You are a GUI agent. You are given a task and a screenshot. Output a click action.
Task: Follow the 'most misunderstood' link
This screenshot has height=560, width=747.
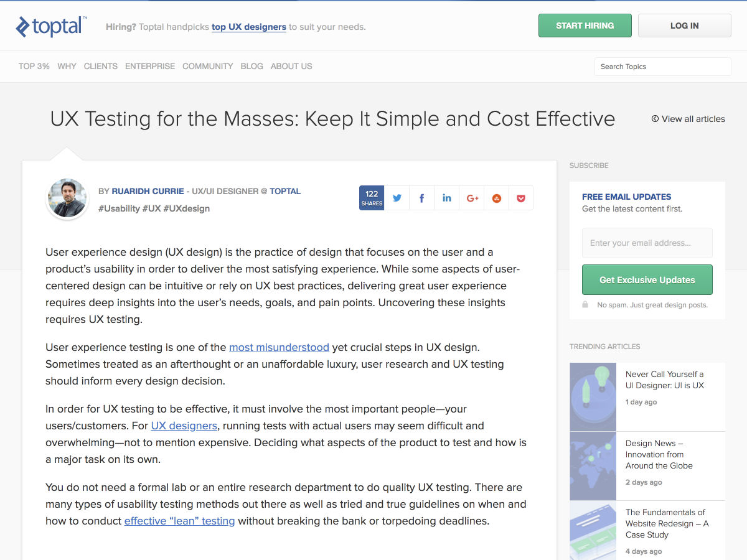point(279,347)
